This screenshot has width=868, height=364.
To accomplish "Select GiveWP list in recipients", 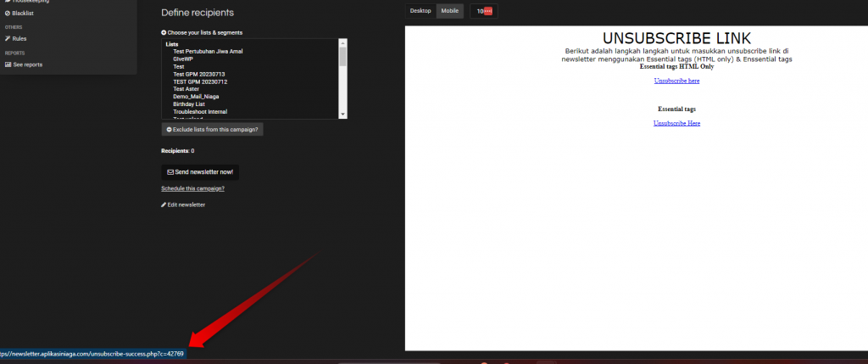I will (x=184, y=59).
